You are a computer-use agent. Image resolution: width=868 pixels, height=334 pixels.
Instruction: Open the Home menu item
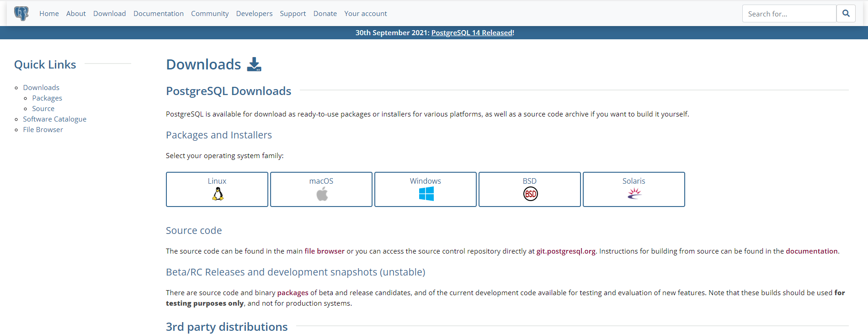[x=49, y=14]
